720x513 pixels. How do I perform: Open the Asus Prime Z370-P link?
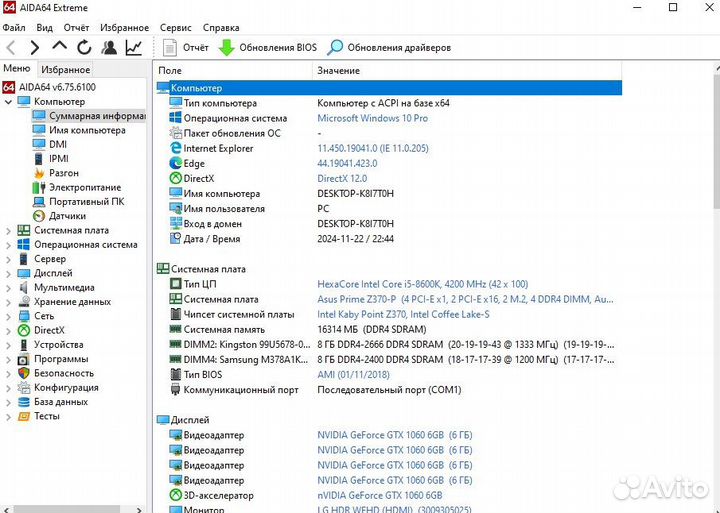click(465, 299)
